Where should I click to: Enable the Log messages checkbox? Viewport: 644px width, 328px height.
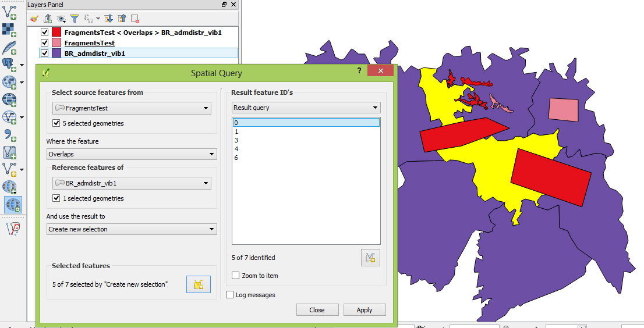(x=229, y=295)
